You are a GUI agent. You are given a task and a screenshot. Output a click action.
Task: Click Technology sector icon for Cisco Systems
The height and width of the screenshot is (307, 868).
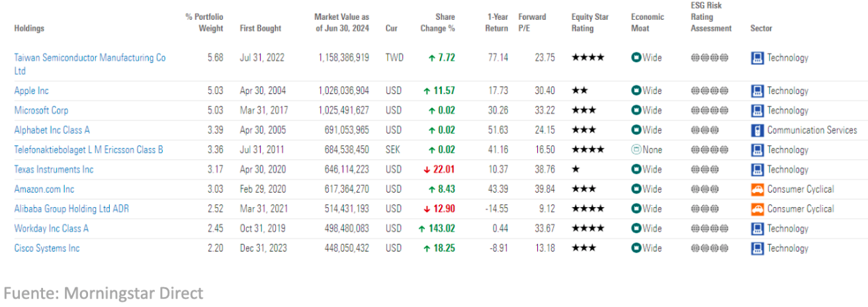pyautogui.click(x=758, y=249)
